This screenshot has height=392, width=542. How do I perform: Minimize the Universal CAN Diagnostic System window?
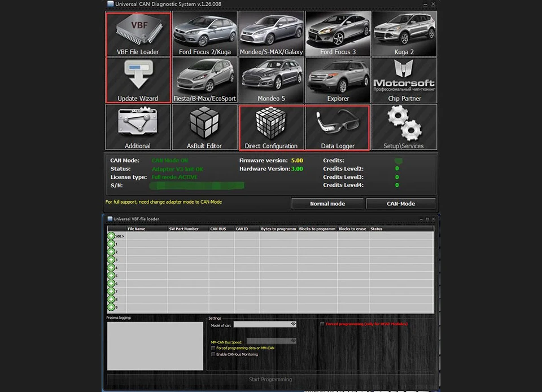(425, 4)
